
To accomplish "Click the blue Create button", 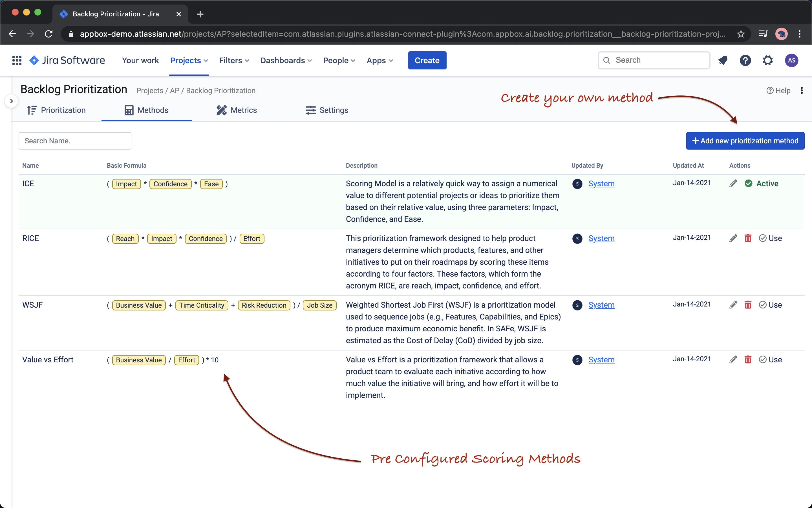I will point(427,60).
